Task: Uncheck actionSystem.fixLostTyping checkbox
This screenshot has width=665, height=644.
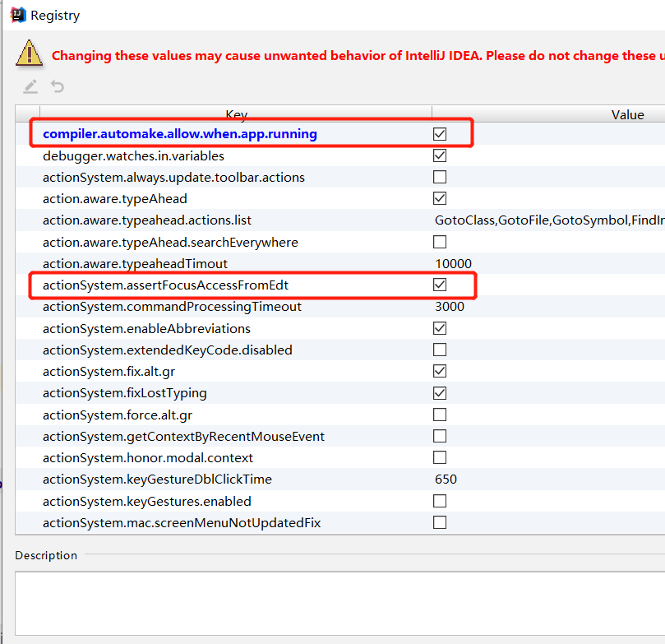Action: pyautogui.click(x=440, y=393)
